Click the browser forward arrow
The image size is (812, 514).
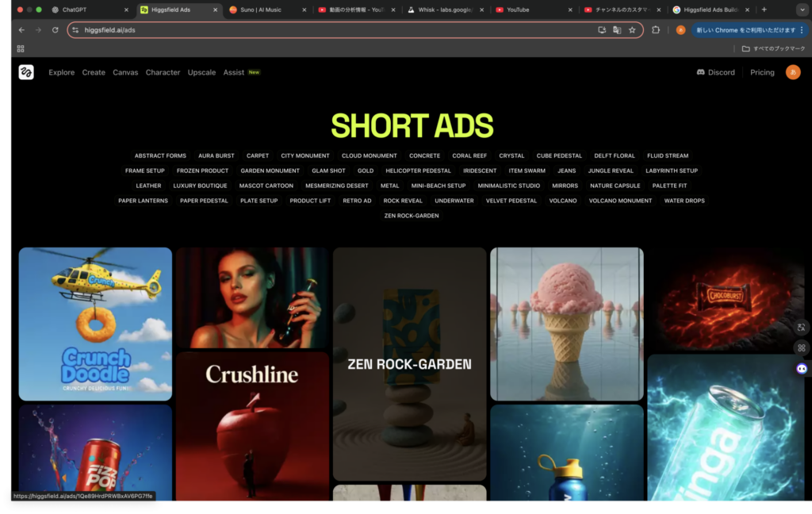(38, 30)
